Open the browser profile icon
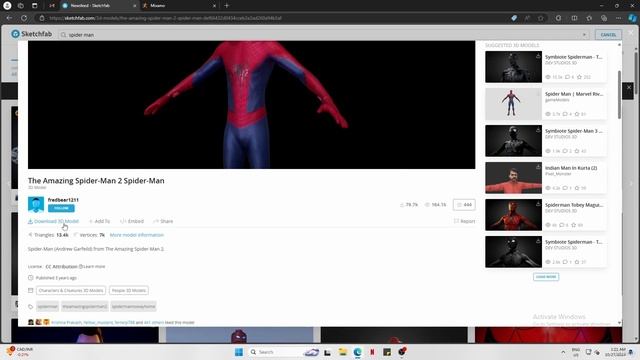640x360 pixels. 7,6
